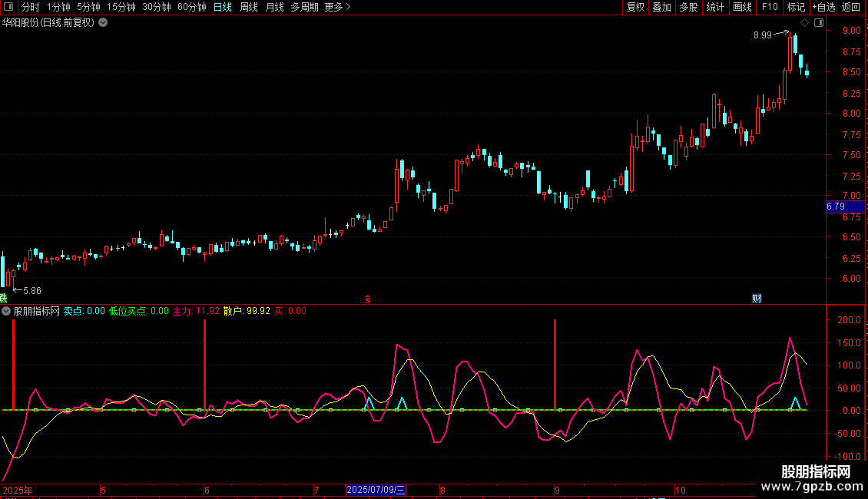Add stock with +自选 button

[x=823, y=7]
